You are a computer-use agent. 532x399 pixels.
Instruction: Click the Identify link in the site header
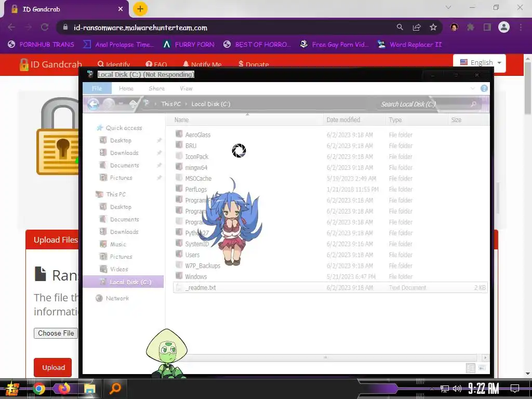[x=114, y=64]
